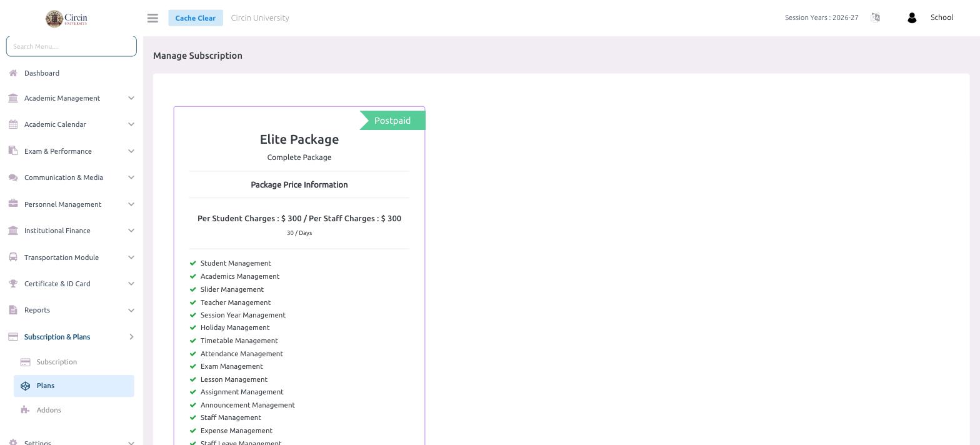Click the 30 / Days text
This screenshot has height=445, width=980.
pos(299,233)
